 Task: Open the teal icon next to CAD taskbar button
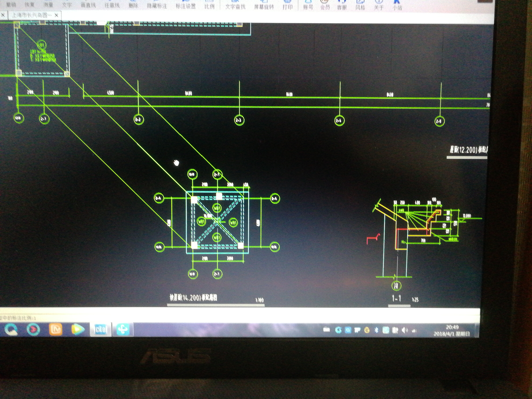[x=123, y=330]
